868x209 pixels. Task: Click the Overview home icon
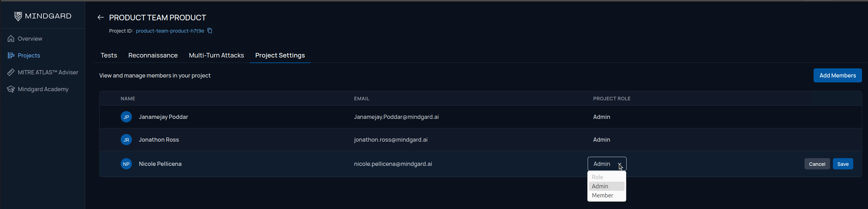(x=11, y=39)
